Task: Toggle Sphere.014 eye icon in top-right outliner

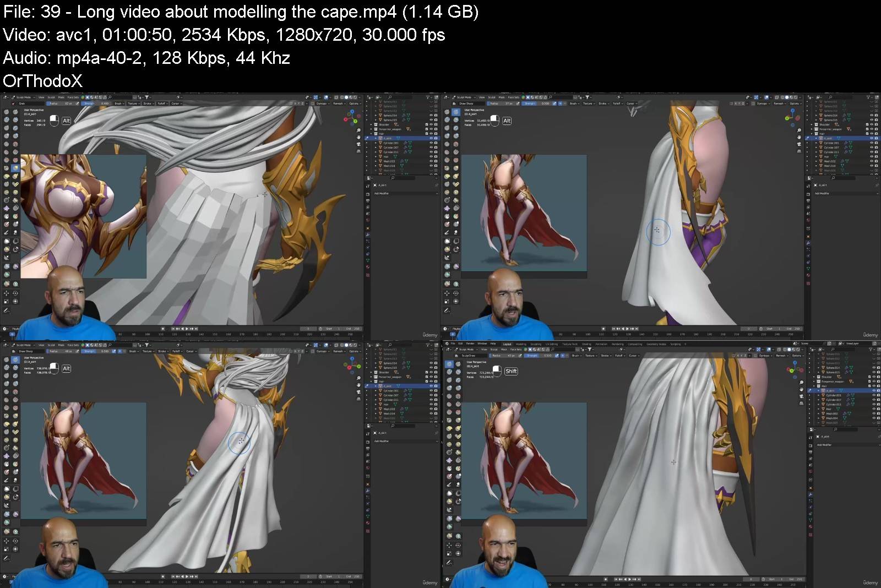Action: coord(871,115)
